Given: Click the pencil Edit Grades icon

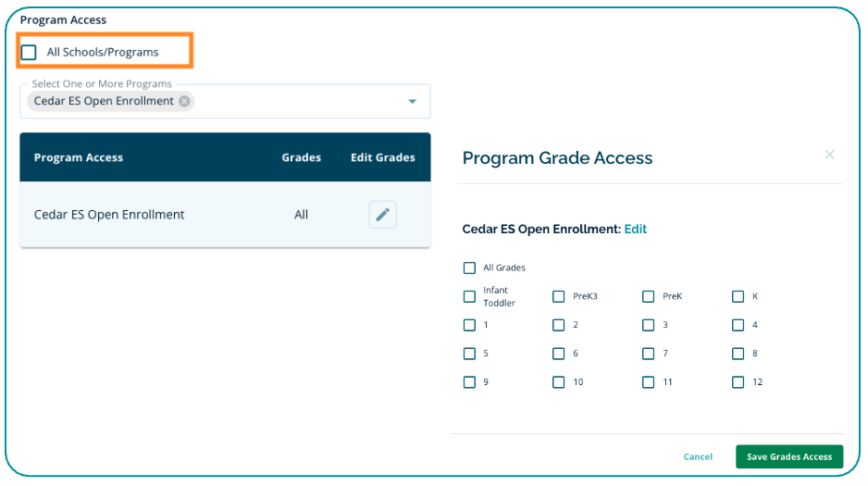Looking at the screenshot, I should [382, 215].
